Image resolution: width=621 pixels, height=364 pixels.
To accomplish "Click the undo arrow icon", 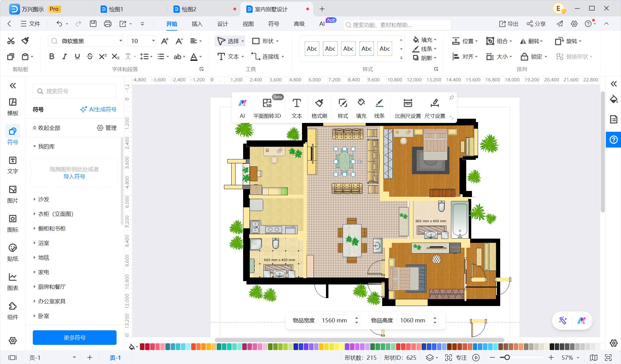I will click(59, 24).
